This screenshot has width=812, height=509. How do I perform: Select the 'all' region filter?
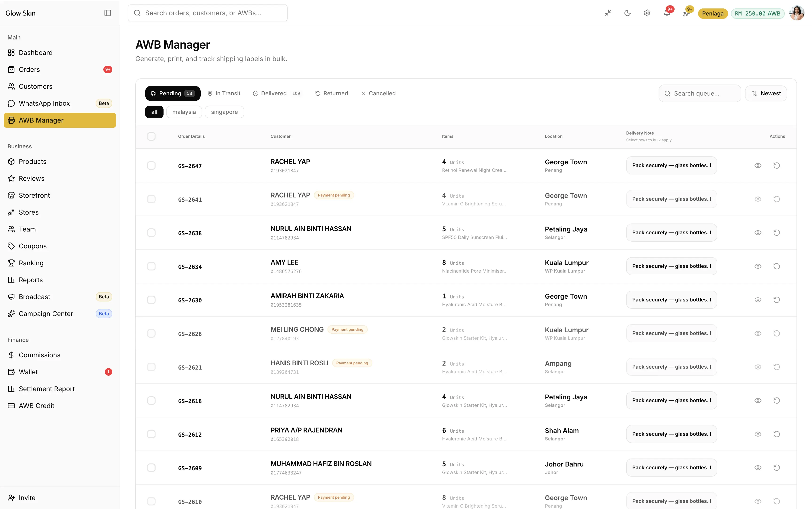tap(154, 112)
